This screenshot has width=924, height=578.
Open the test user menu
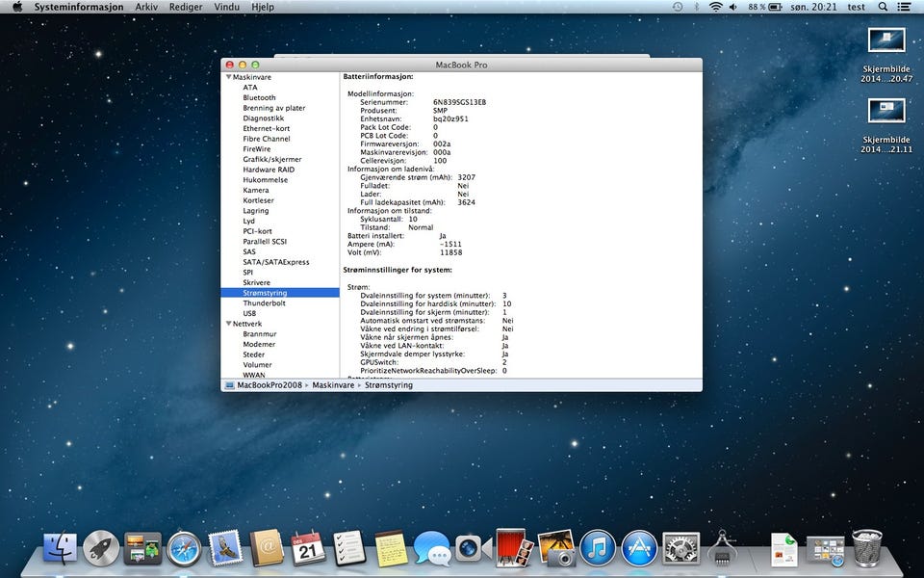(x=856, y=7)
